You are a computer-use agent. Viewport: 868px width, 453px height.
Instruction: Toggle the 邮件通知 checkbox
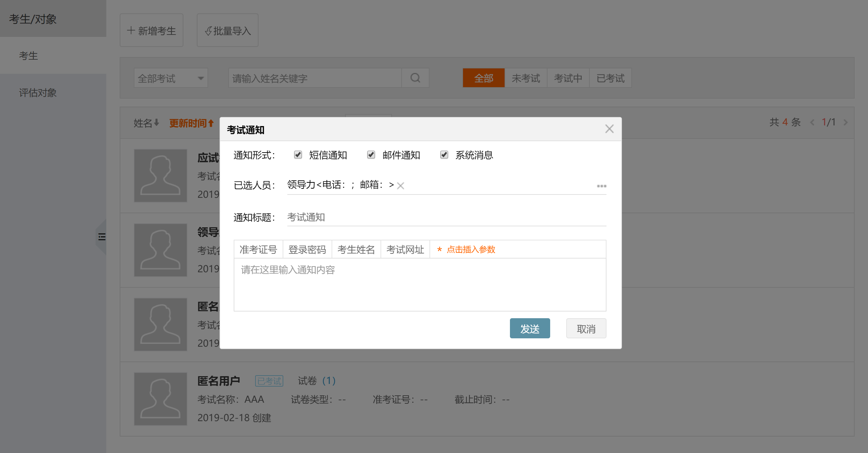pyautogui.click(x=371, y=155)
